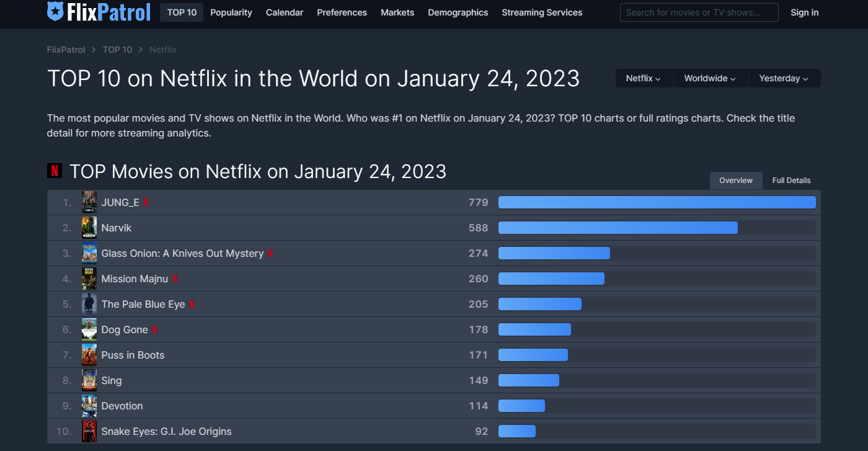Open Snake Eyes: G.I. Joe Origins link
Screen dimensions: 868x451
(166, 432)
